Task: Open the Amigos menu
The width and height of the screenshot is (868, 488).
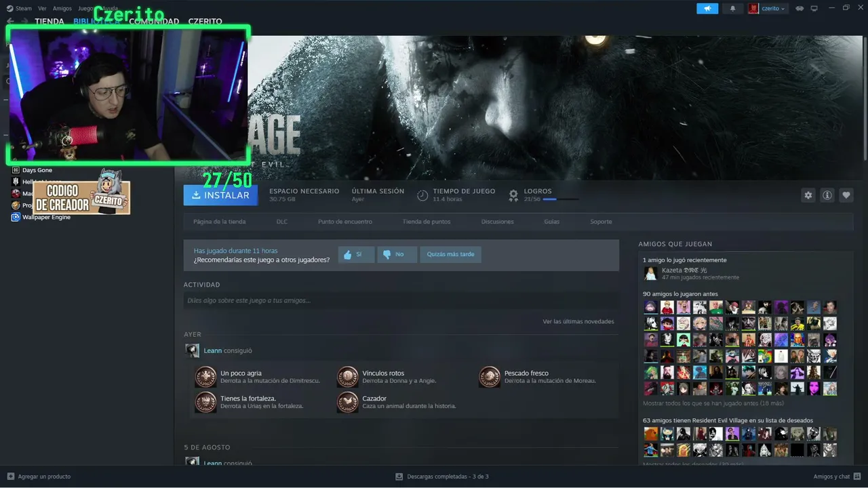Action: pyautogui.click(x=62, y=8)
